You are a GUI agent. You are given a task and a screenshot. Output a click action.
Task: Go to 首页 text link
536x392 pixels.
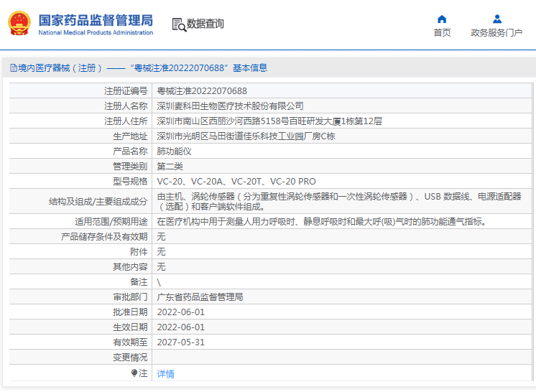click(x=442, y=33)
